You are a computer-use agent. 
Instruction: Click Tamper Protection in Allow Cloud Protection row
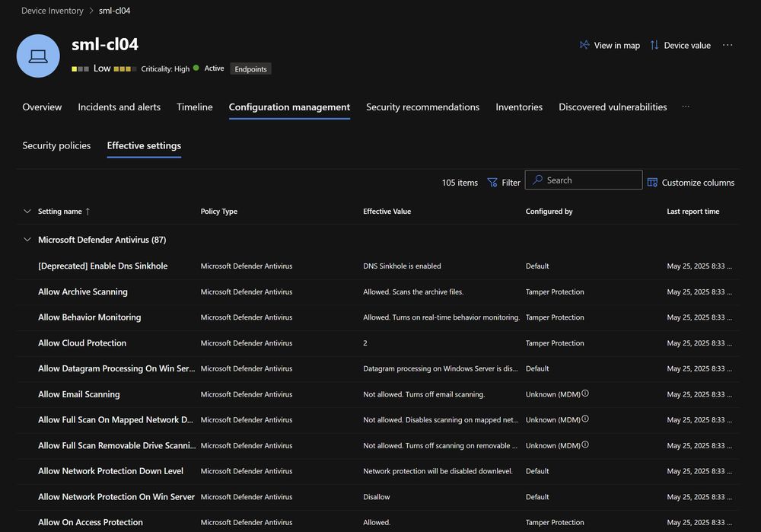[555, 342]
